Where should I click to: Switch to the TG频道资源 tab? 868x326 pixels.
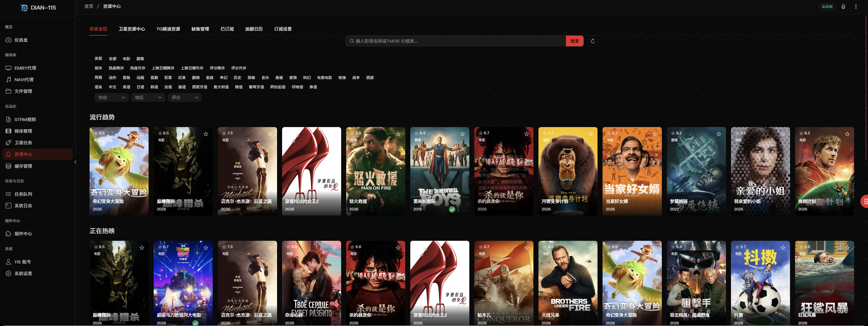(168, 29)
